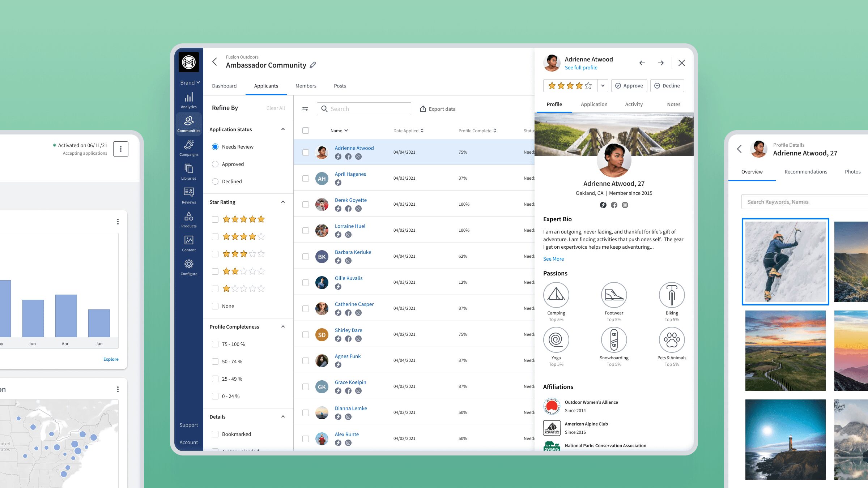Screen dimensions: 868x488
Task: Open the Activity tab in profile panel
Action: pyautogui.click(x=634, y=104)
